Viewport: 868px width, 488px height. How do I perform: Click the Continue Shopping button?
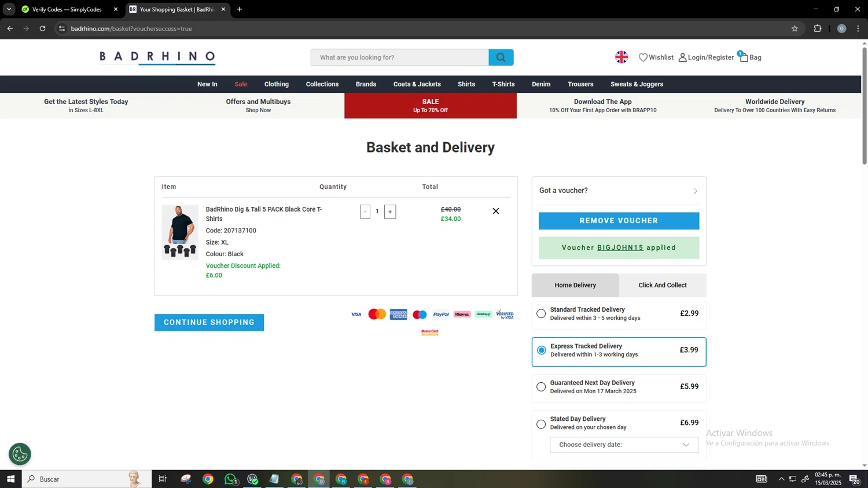(x=209, y=323)
